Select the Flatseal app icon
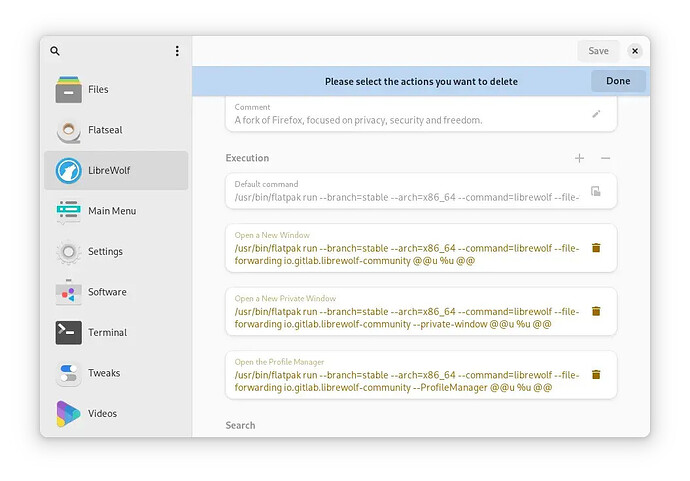The image size is (690, 481). point(68,130)
